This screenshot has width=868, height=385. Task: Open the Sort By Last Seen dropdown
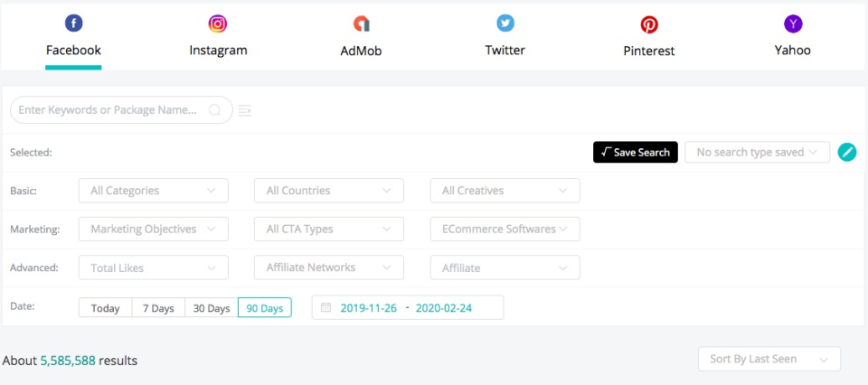pos(769,359)
